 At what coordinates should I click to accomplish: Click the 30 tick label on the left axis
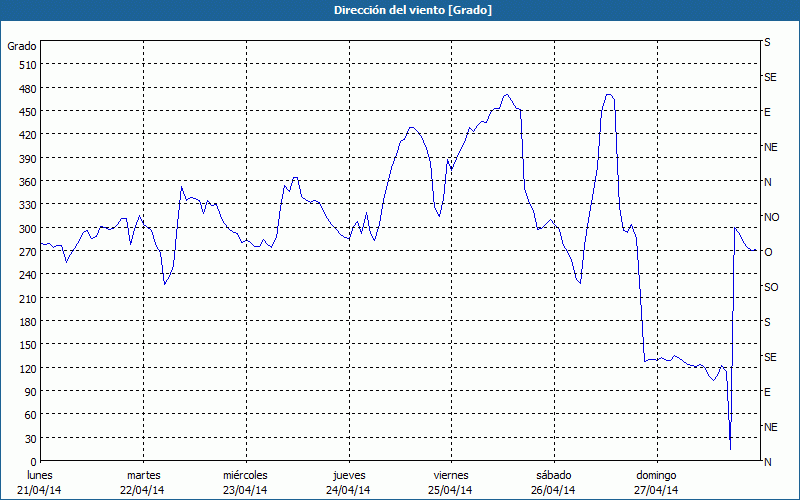pos(26,438)
